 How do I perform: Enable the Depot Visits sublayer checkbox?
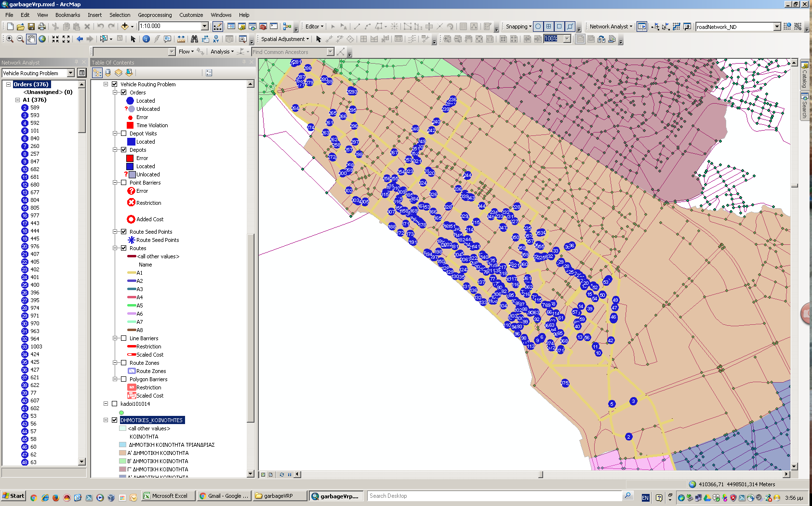(x=124, y=133)
